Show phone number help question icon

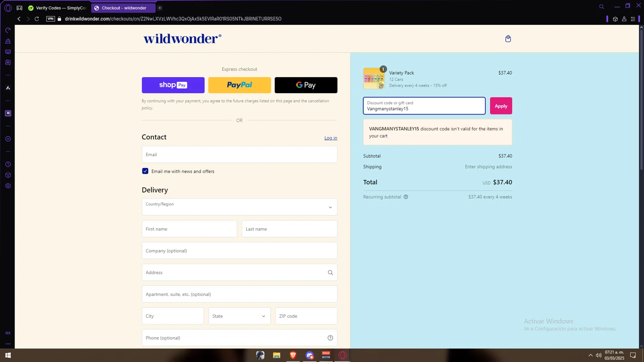(330, 338)
